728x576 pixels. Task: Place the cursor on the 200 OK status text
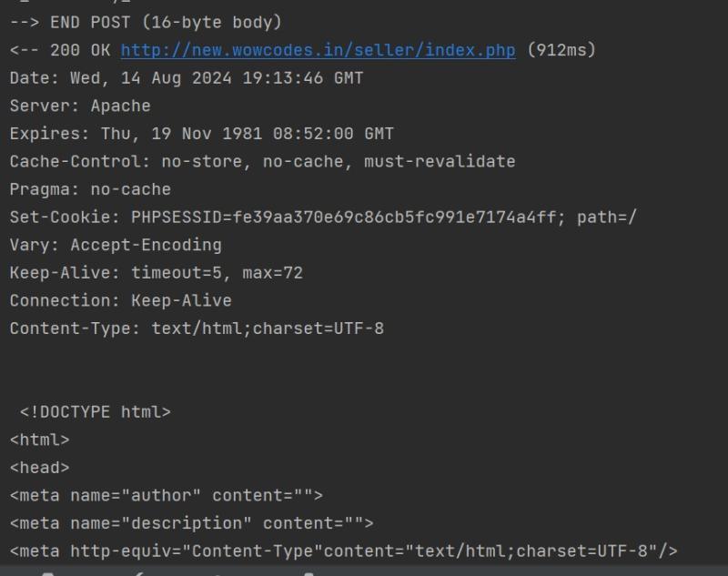(80, 50)
